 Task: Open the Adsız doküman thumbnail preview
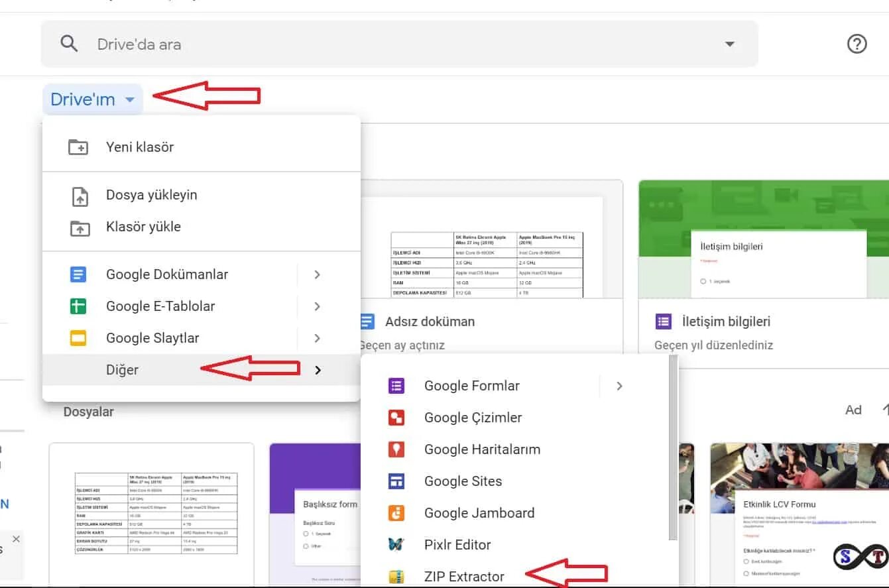point(491,239)
